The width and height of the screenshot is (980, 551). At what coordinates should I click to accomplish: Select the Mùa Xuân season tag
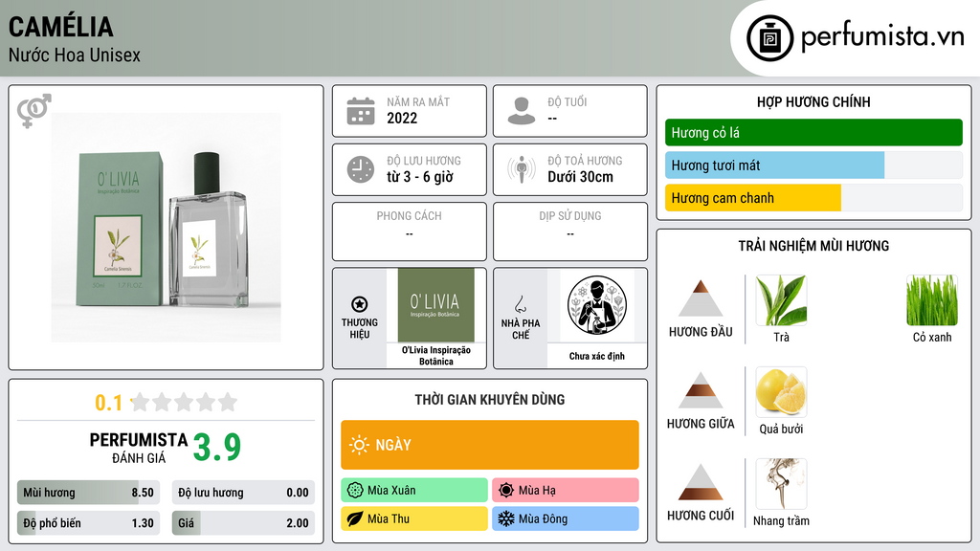point(414,491)
